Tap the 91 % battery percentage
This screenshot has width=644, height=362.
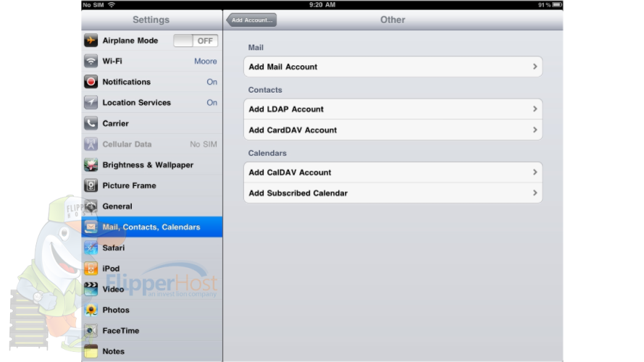544,5
